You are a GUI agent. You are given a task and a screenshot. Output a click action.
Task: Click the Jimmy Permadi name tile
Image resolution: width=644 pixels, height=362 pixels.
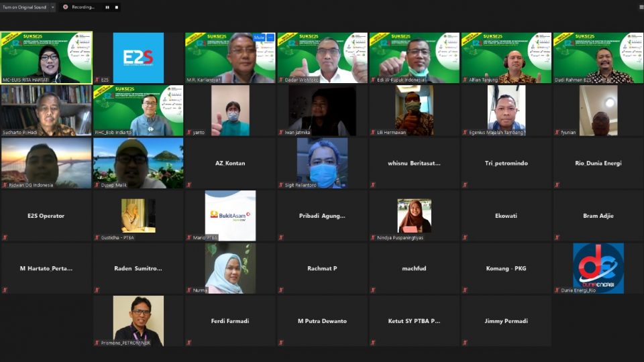506,321
